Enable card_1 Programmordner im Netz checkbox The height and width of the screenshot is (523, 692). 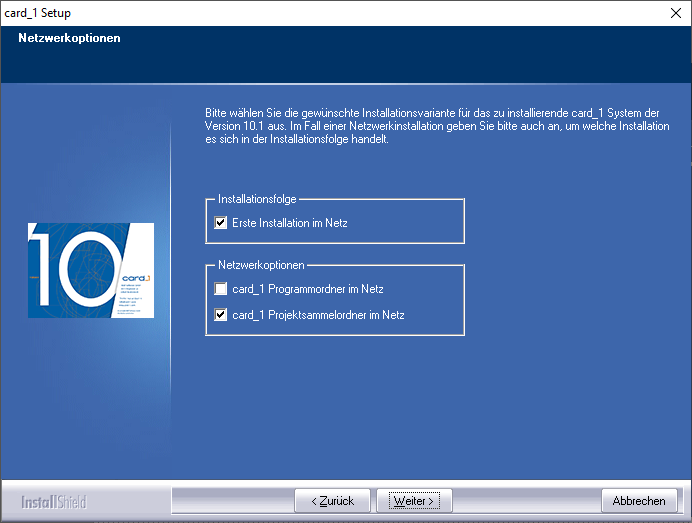pos(221,289)
